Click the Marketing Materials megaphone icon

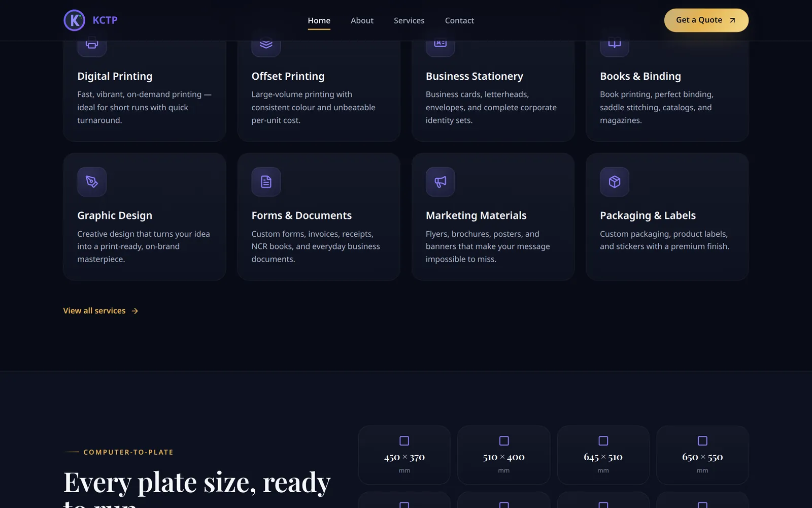click(441, 182)
